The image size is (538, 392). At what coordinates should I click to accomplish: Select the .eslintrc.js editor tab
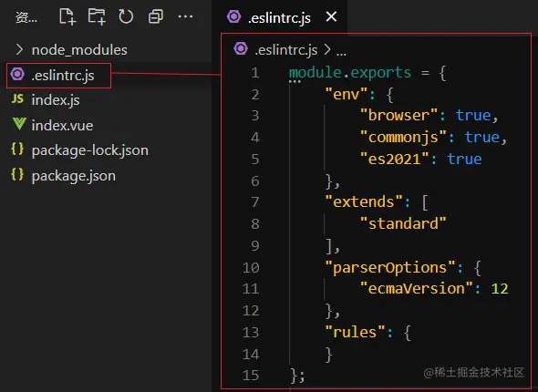coord(279,17)
